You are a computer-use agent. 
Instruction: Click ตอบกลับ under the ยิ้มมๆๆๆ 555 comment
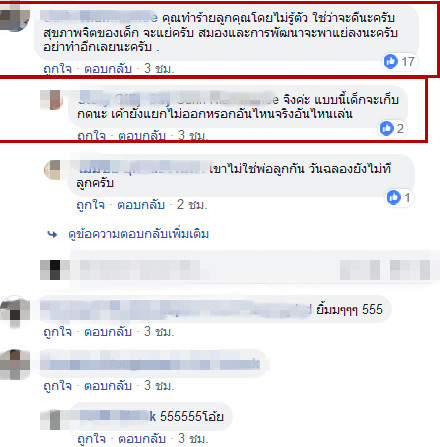click(x=108, y=332)
